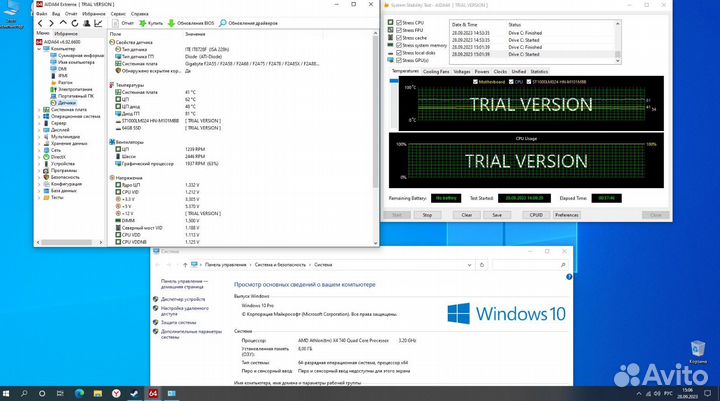This screenshot has width=720, height=401.
Task: Click Обновления драйверов toolbar button
Action: (x=248, y=23)
